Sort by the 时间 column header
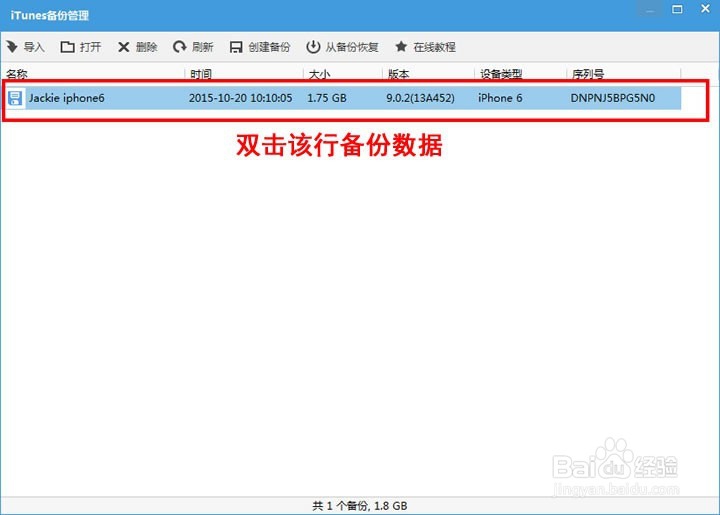The width and height of the screenshot is (720, 515). tap(201, 73)
